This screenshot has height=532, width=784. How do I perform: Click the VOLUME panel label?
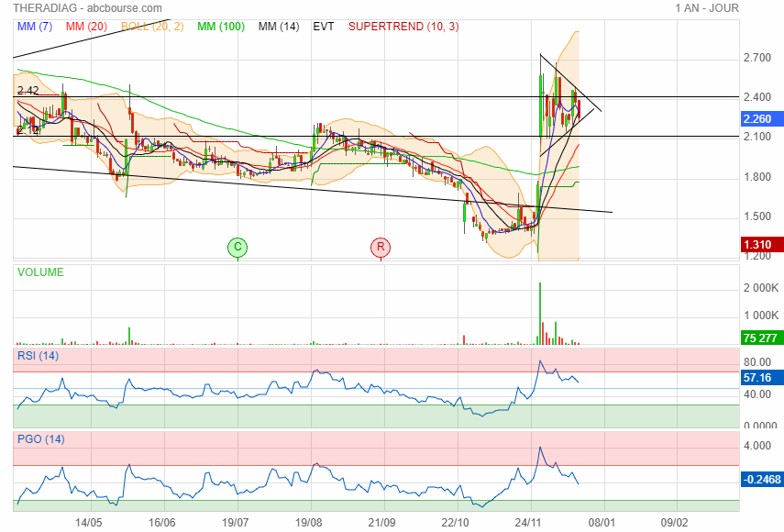coord(41,272)
